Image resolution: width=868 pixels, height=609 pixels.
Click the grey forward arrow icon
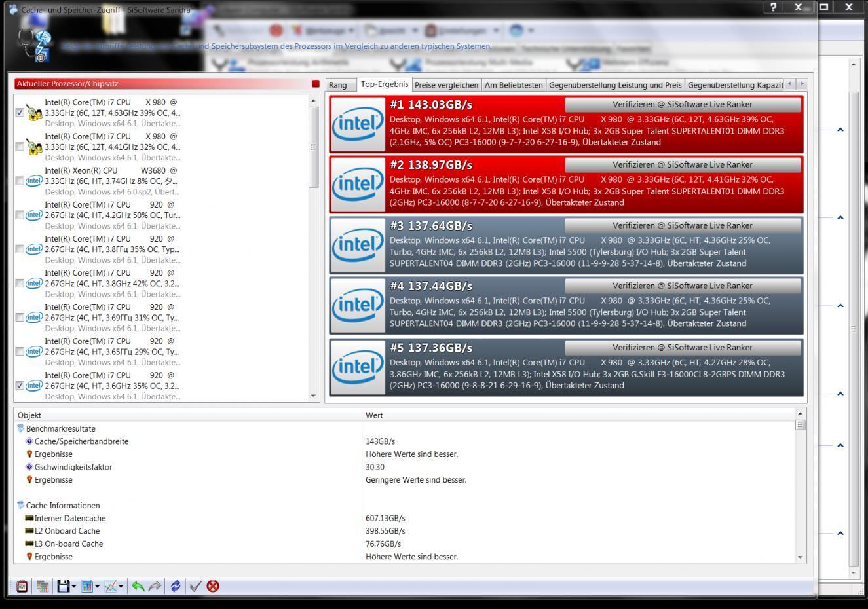155,586
